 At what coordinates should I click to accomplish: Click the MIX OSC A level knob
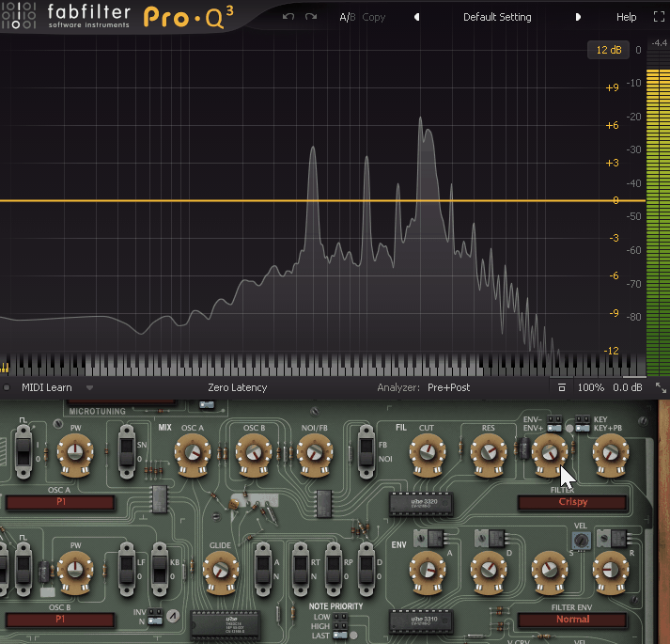point(193,452)
